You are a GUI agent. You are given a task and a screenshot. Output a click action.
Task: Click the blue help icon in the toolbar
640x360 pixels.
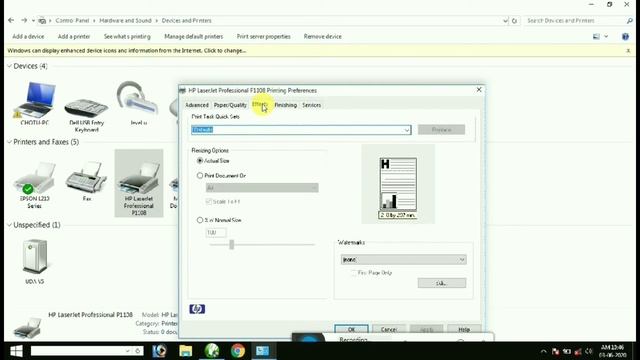click(625, 36)
